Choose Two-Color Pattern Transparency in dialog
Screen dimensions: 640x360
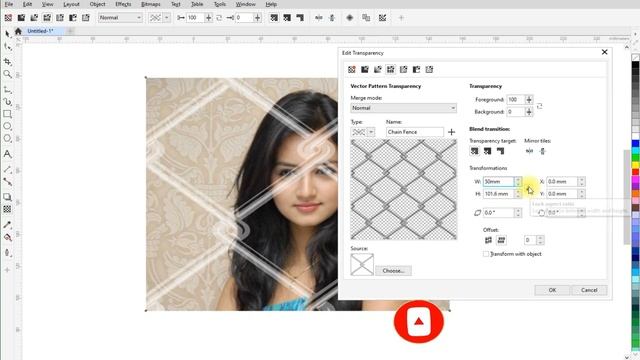coord(416,69)
